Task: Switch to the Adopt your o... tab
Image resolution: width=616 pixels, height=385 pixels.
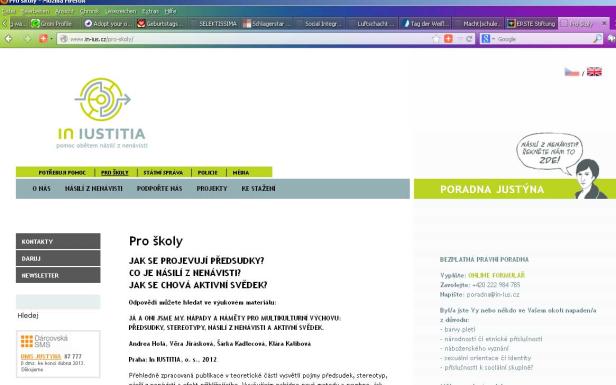Action: [x=108, y=24]
